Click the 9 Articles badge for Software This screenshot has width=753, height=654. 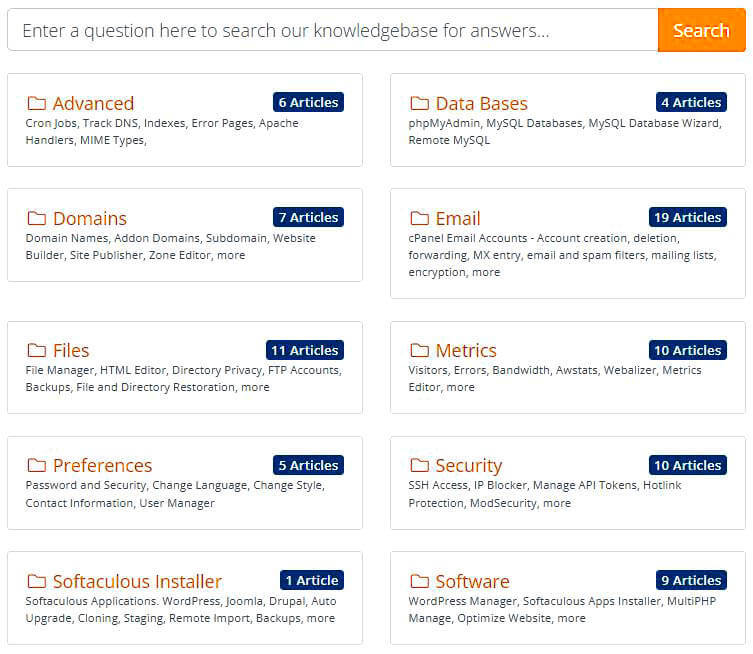[690, 580]
